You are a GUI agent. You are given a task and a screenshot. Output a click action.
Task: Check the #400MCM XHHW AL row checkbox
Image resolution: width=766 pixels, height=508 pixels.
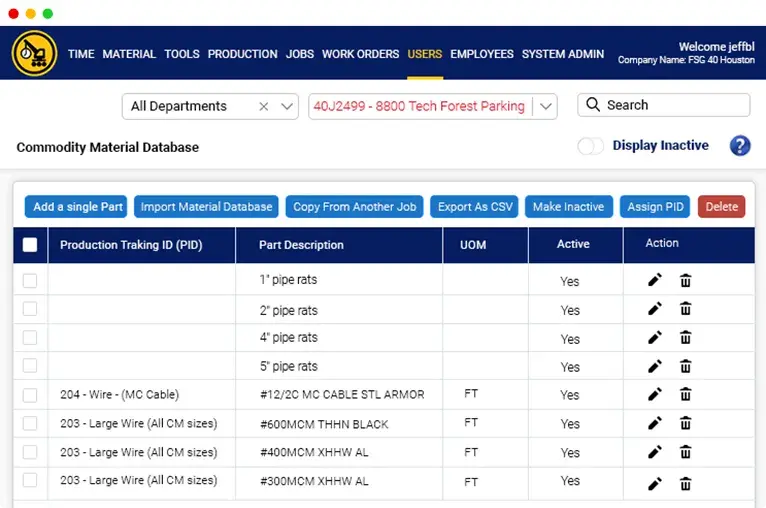30,452
